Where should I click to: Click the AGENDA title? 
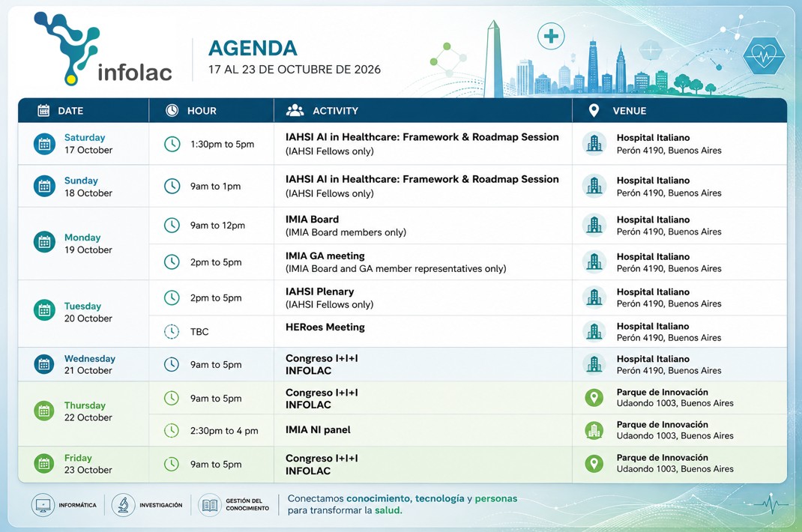coord(253,49)
